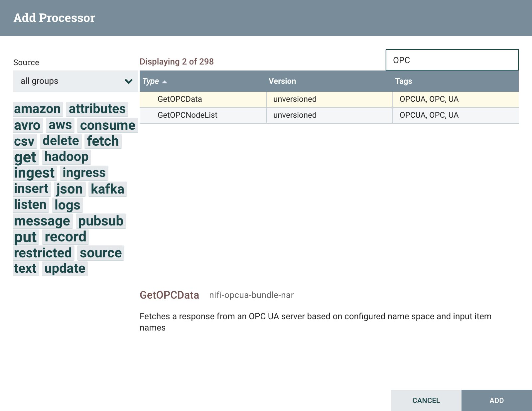Filter processors by the ingest tag
This screenshot has width=532, height=411.
click(35, 173)
